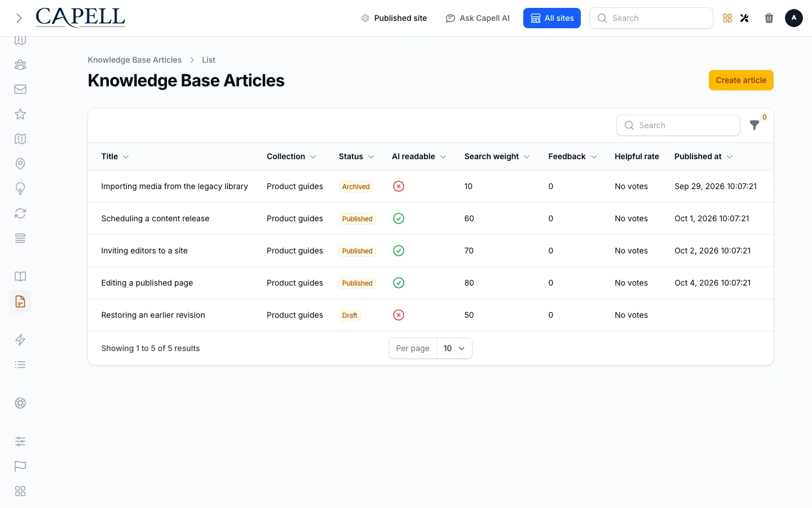Sort table by AI readable column
This screenshot has width=812, height=508.
click(x=419, y=156)
